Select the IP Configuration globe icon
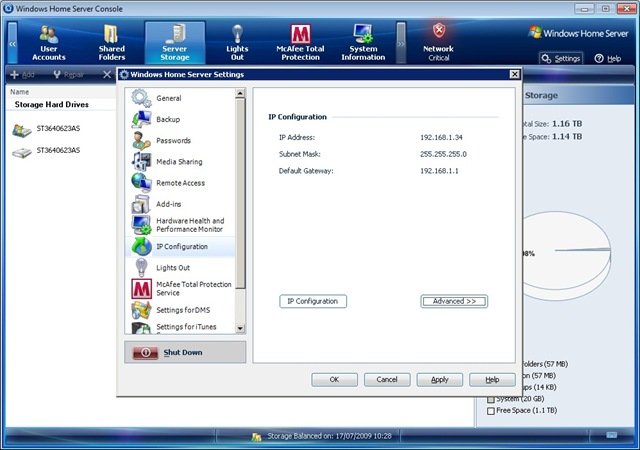This screenshot has height=450, width=640. click(x=141, y=247)
